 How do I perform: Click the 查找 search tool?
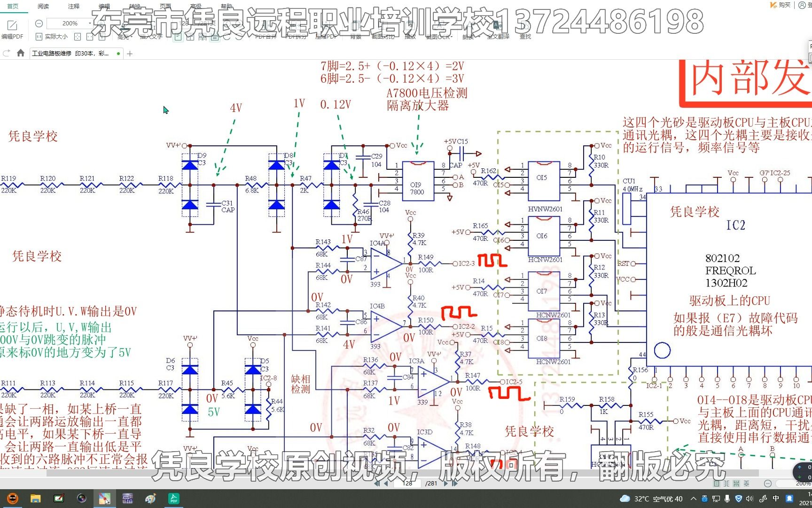(x=525, y=30)
